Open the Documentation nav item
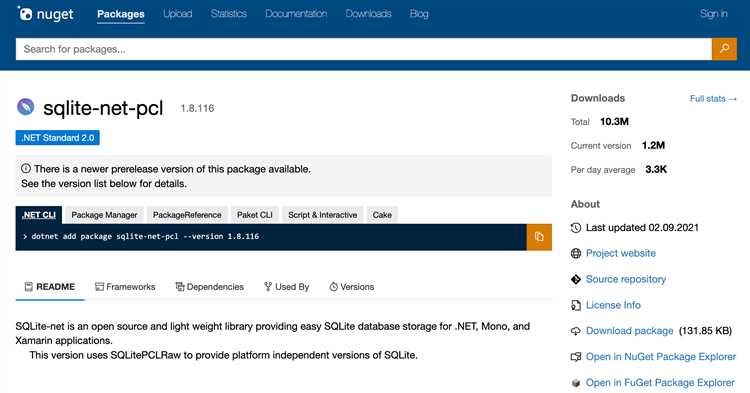 [x=296, y=14]
